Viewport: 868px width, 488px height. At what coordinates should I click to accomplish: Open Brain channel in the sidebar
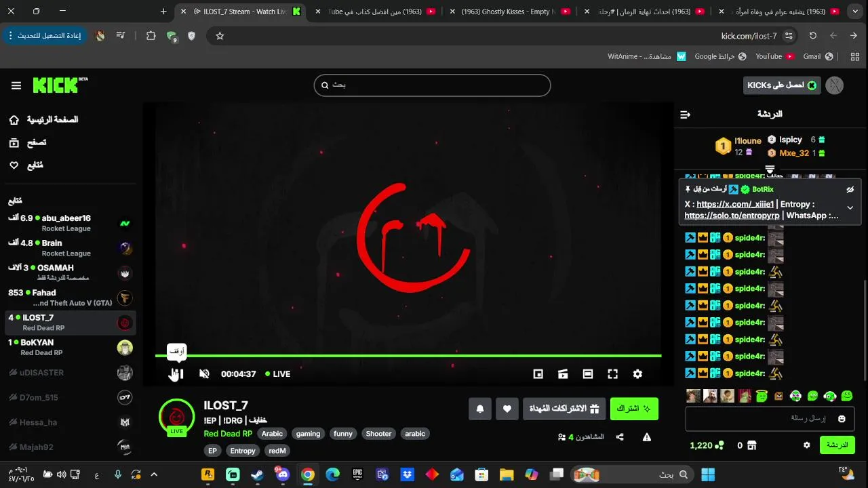tap(69, 247)
